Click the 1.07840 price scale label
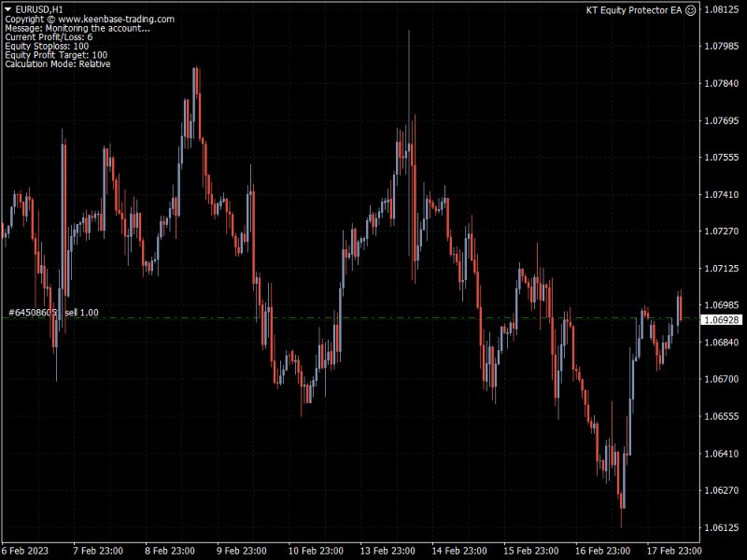This screenshot has width=747, height=560. coord(721,83)
